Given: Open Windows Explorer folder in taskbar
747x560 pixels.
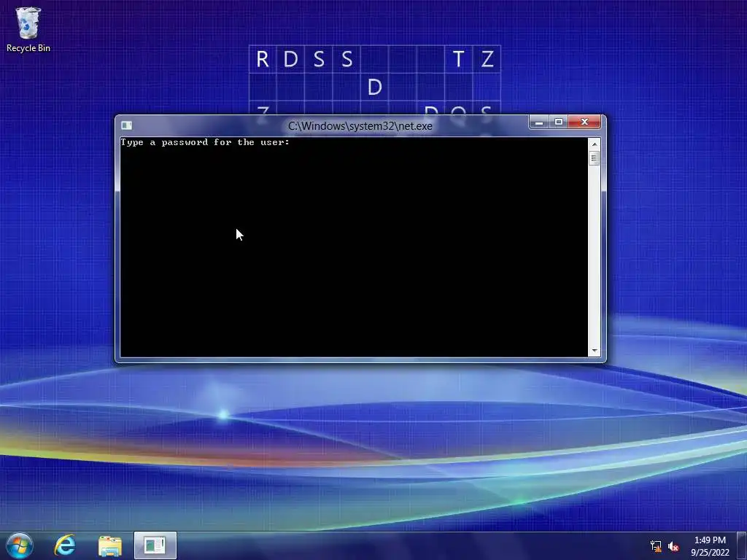Looking at the screenshot, I should [x=110, y=546].
